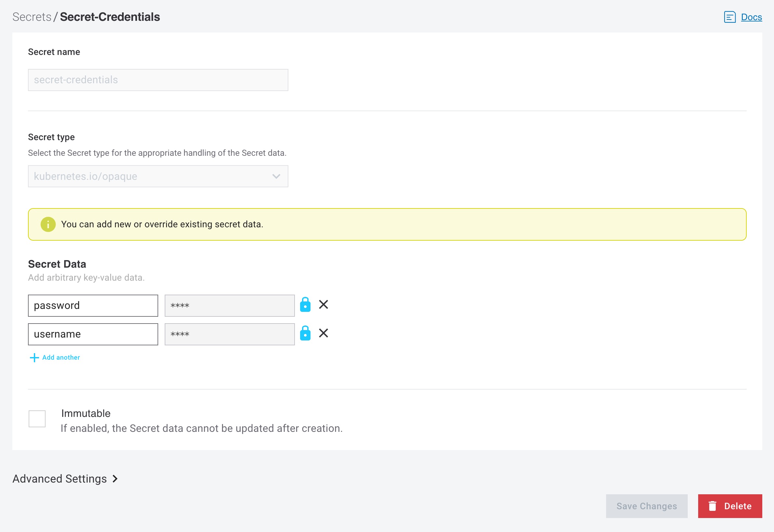Click the info icon in yellow banner
Screen dimensions: 774x532
(x=48, y=224)
